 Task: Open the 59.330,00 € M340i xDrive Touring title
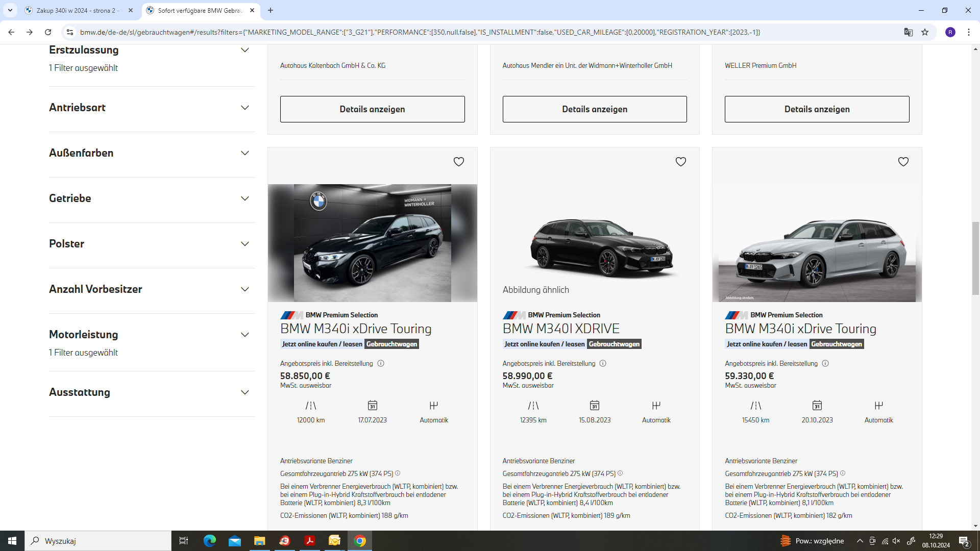pyautogui.click(x=801, y=329)
